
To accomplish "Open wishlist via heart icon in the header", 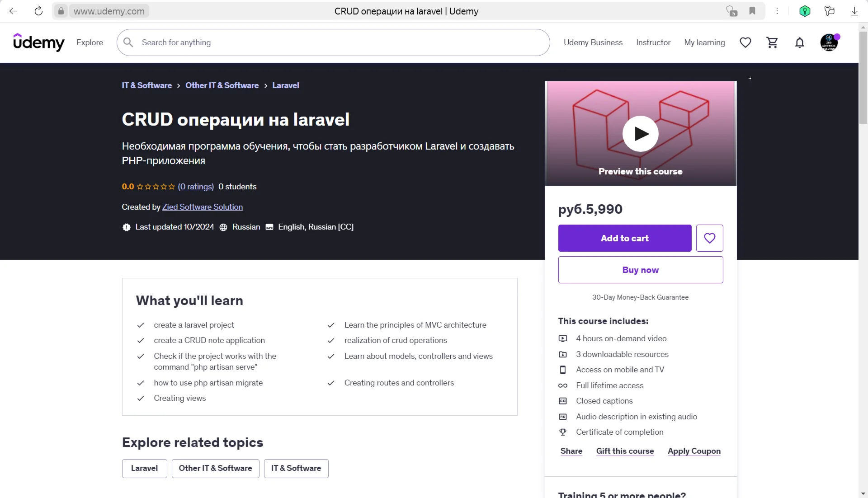I will point(745,42).
